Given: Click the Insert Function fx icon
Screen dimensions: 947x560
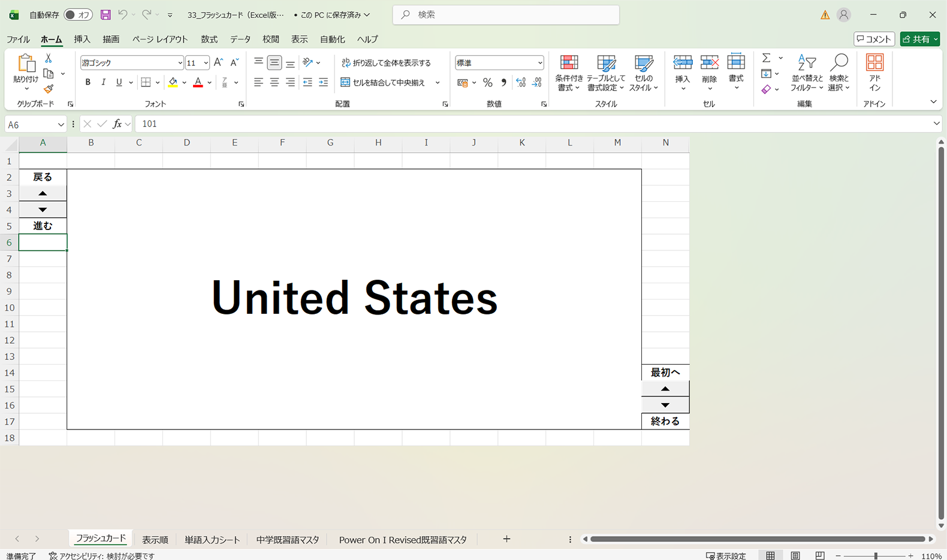Looking at the screenshot, I should click(x=117, y=124).
